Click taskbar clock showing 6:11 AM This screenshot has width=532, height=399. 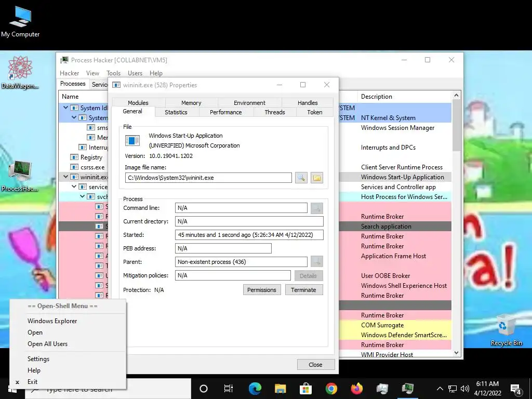coord(487,389)
